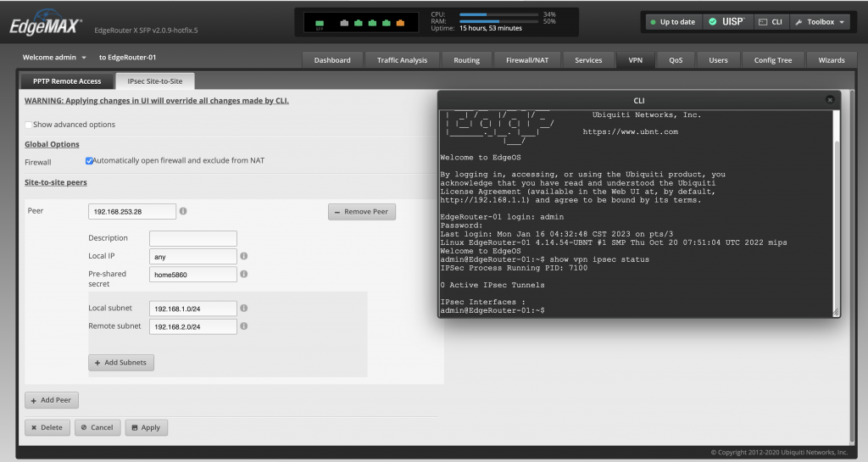Click the info icon next to Remote subnet

click(x=243, y=326)
